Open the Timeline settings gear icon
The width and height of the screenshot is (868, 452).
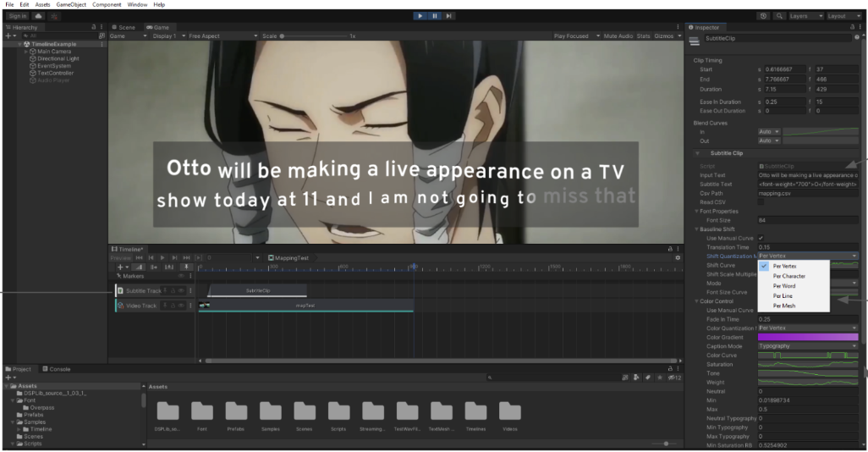[678, 257]
